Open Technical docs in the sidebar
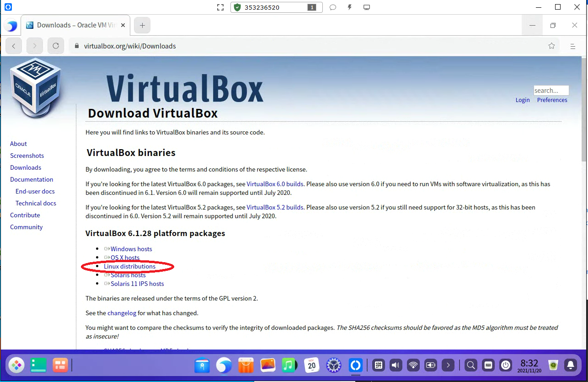Viewport: 588px width, 382px height. pos(36,203)
